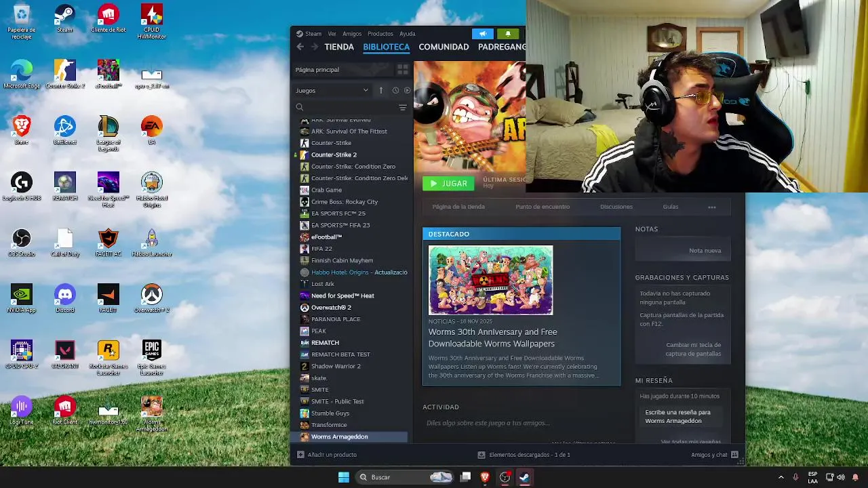Open the blue announcements megaphone button
The image size is (868, 488).
pos(483,34)
